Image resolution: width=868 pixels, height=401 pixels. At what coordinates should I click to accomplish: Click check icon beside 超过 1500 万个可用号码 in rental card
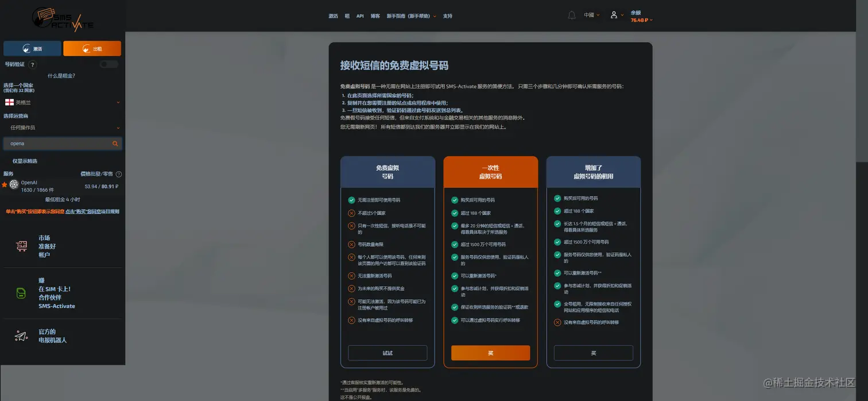point(557,242)
